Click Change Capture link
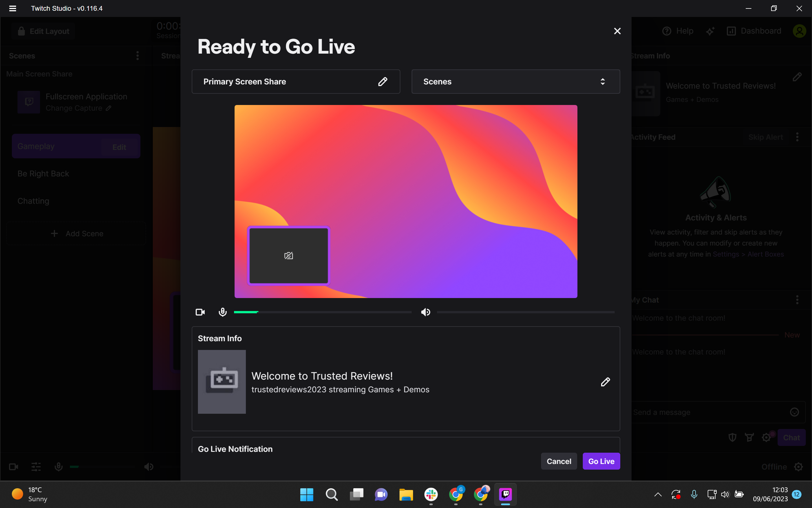This screenshot has height=508, width=812. click(78, 108)
